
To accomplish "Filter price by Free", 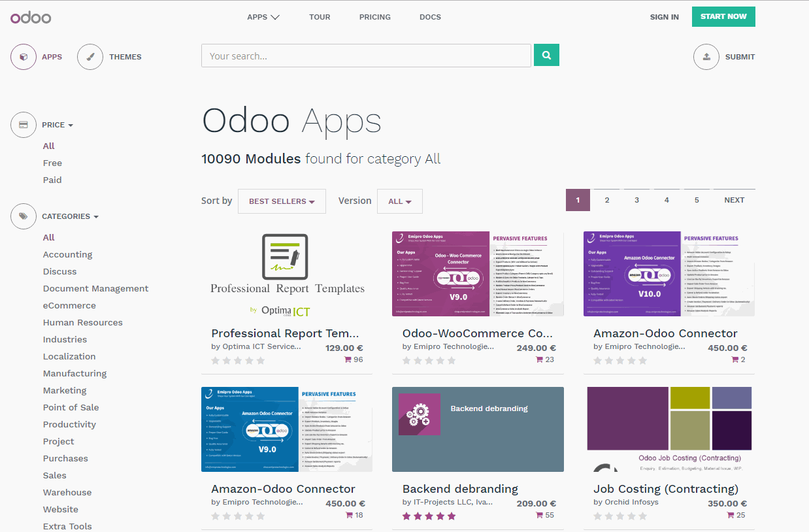I will click(x=52, y=163).
